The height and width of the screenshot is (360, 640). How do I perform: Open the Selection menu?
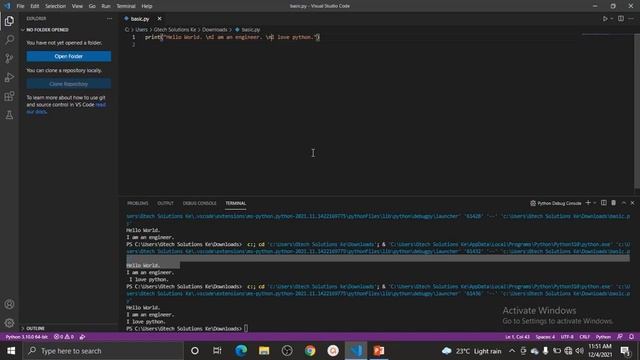pyautogui.click(x=56, y=6)
